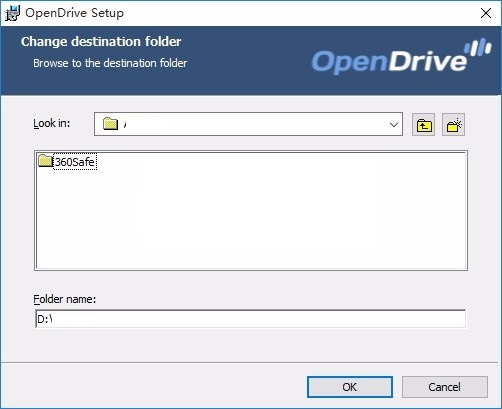The image size is (502, 409).
Task: Click the OpenDrive Setup installer icon
Action: (x=12, y=13)
